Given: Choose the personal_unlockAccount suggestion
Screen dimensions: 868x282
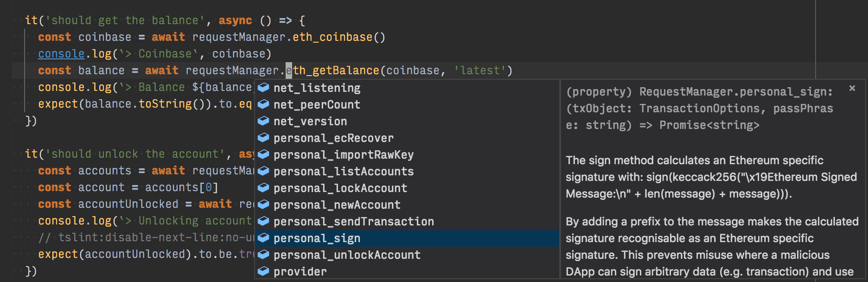Looking at the screenshot, I should tap(347, 255).
